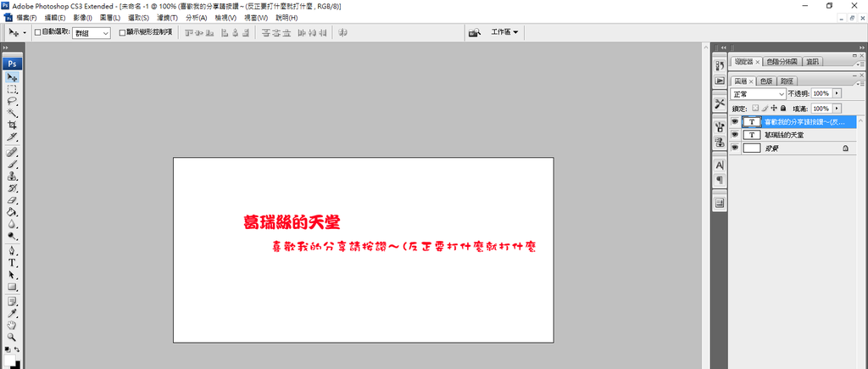Open the Layer Comps panel icon

pyautogui.click(x=720, y=203)
